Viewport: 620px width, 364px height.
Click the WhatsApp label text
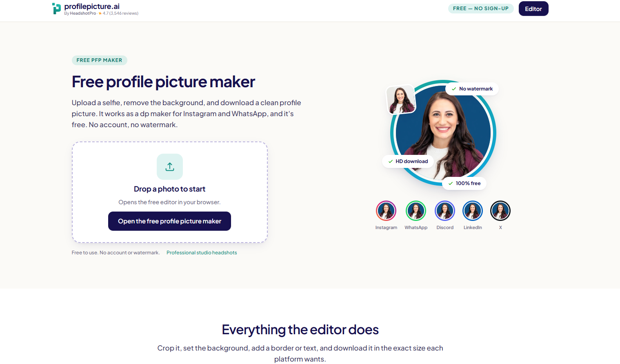[x=416, y=227]
